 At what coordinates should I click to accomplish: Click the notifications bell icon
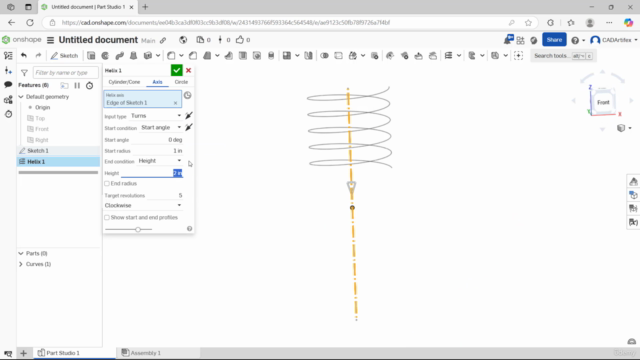tap(508, 40)
